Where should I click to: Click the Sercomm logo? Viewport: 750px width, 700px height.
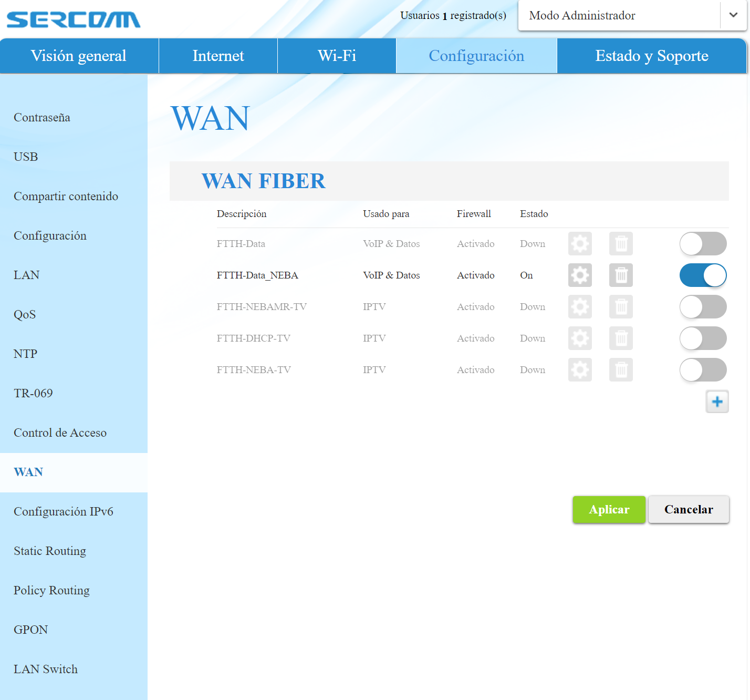point(72,19)
